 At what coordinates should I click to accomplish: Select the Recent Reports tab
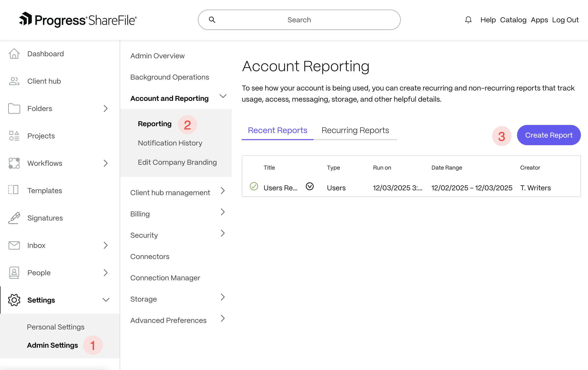[x=277, y=130]
